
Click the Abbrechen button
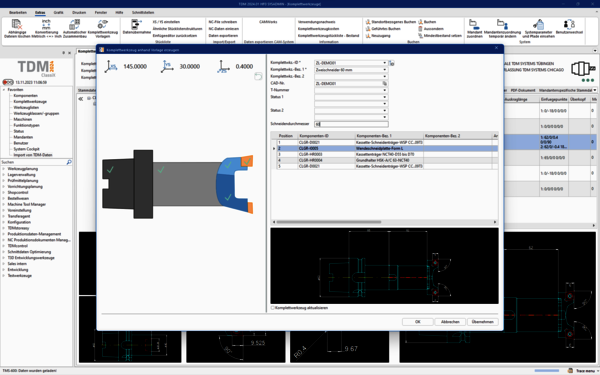point(450,322)
